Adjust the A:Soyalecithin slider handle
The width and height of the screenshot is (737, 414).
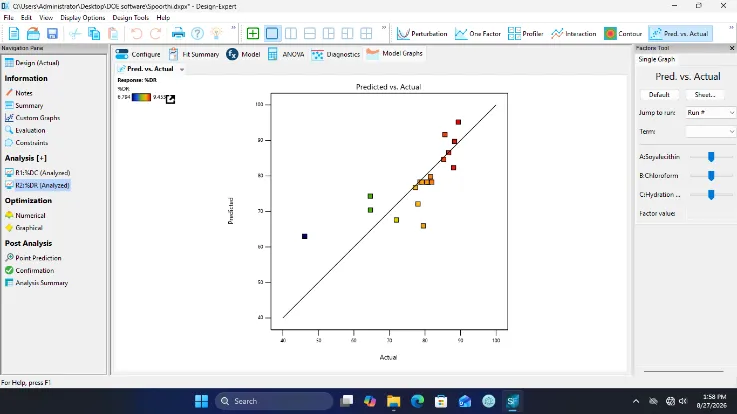(x=711, y=156)
